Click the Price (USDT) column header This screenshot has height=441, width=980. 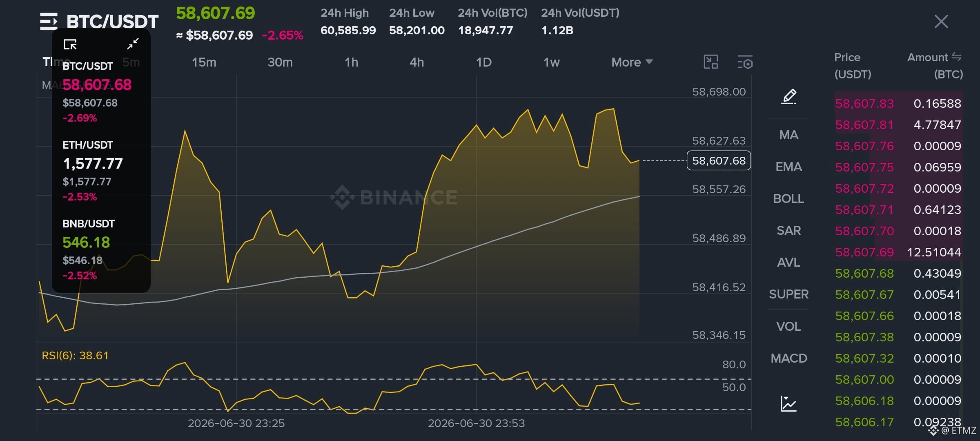(853, 65)
